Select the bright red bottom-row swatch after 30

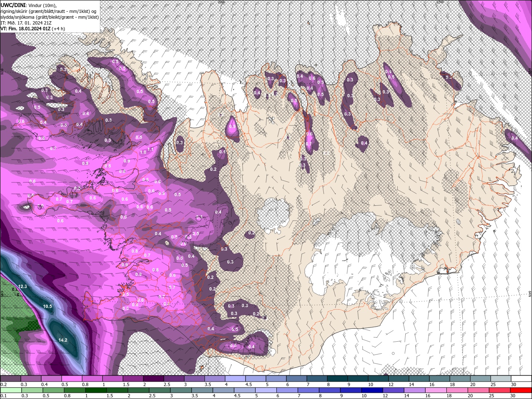pos(521,390)
